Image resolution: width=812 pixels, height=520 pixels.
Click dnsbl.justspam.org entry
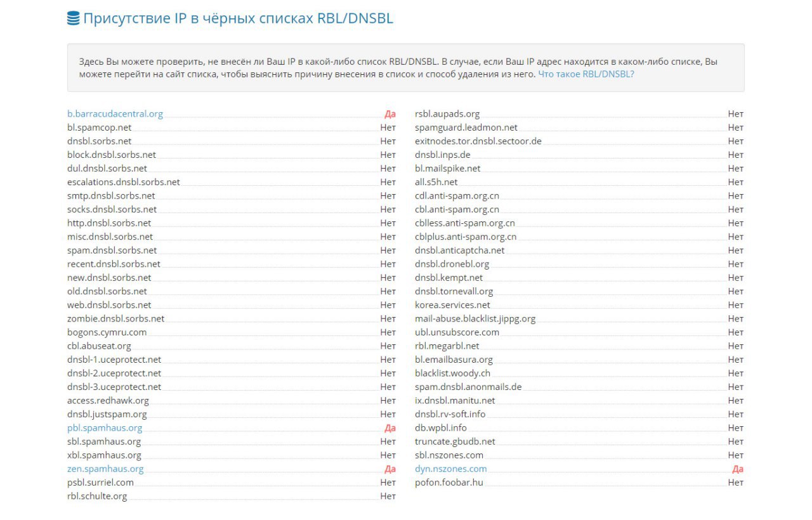click(x=107, y=413)
